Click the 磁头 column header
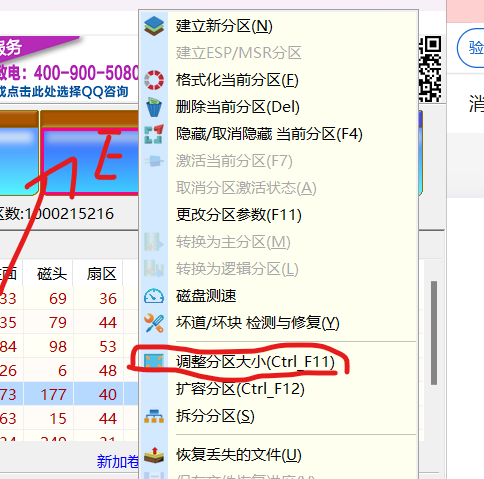The width and height of the screenshot is (484, 479). (52, 274)
